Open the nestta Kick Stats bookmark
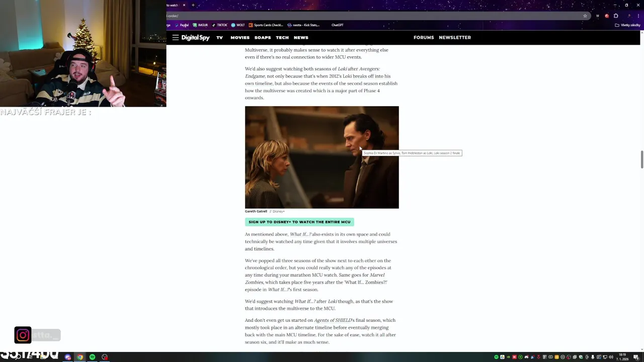 coord(303,25)
